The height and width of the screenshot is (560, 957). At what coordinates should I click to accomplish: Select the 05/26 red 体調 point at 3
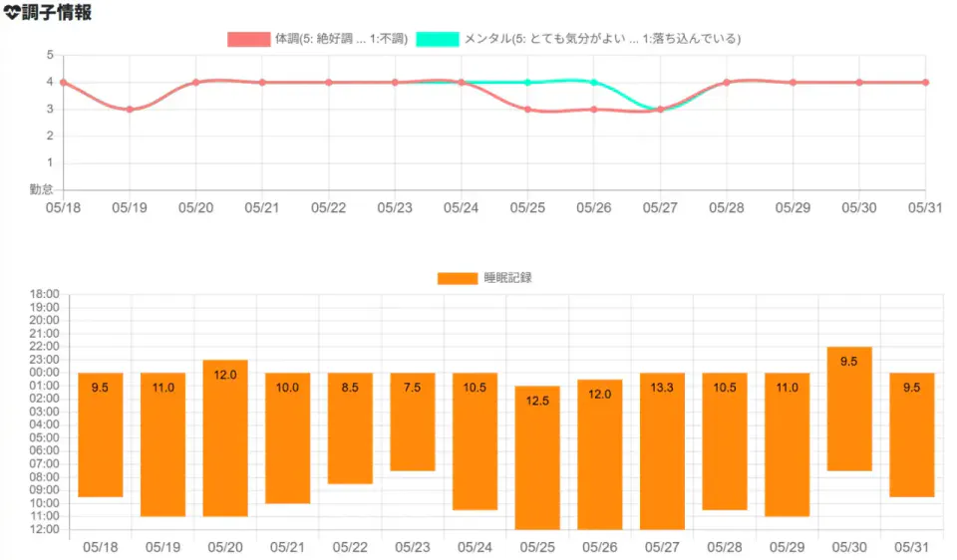tap(594, 110)
